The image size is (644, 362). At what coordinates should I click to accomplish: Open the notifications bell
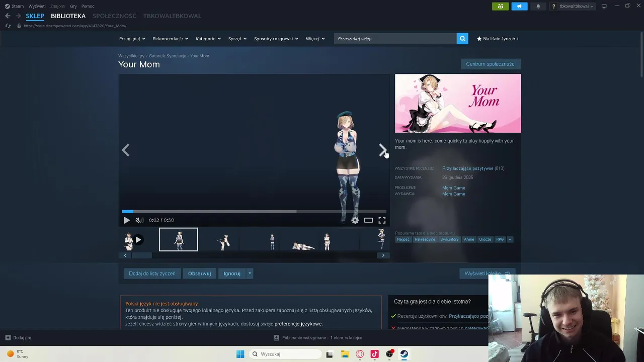[538, 6]
